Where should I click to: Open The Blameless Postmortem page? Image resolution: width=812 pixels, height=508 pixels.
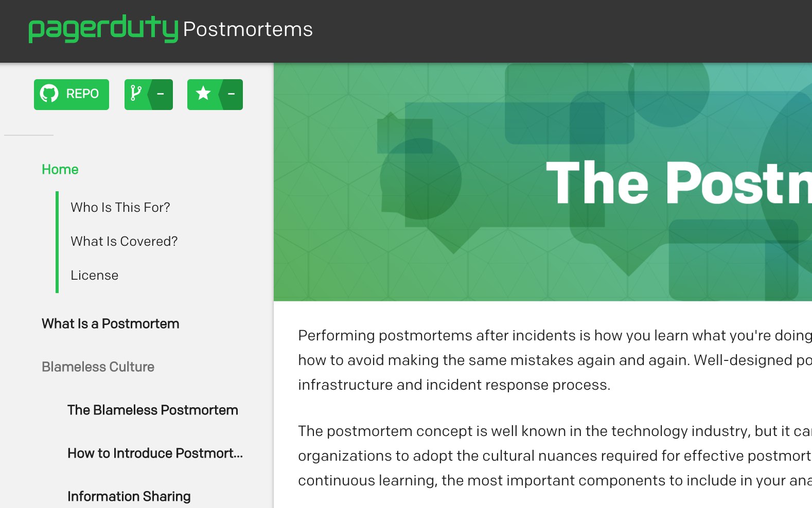click(153, 410)
